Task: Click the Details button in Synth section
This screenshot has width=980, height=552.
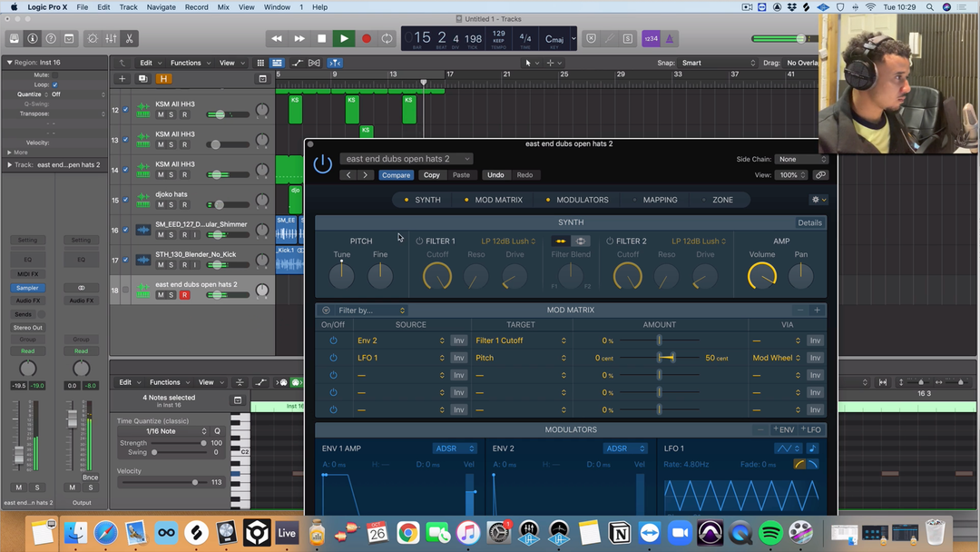Action: [809, 222]
